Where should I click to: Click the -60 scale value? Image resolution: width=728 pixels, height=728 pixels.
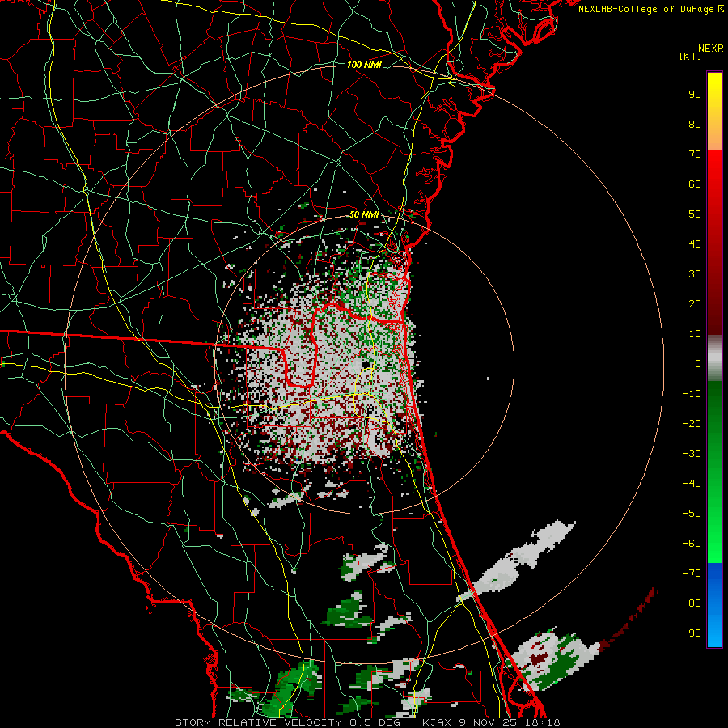click(692, 544)
